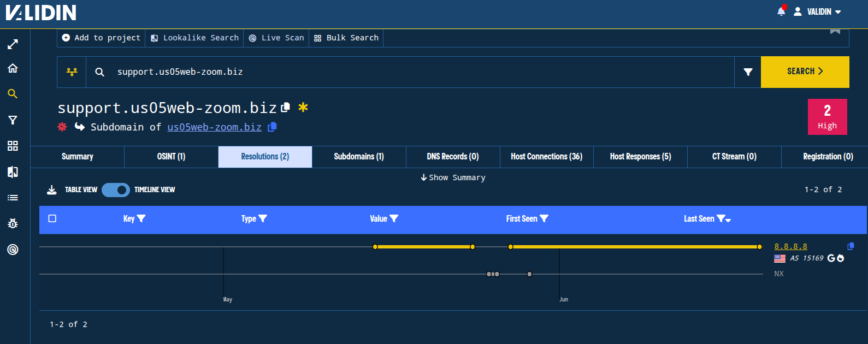This screenshot has height=344, width=868.
Task: Click Add to project
Action: [101, 38]
